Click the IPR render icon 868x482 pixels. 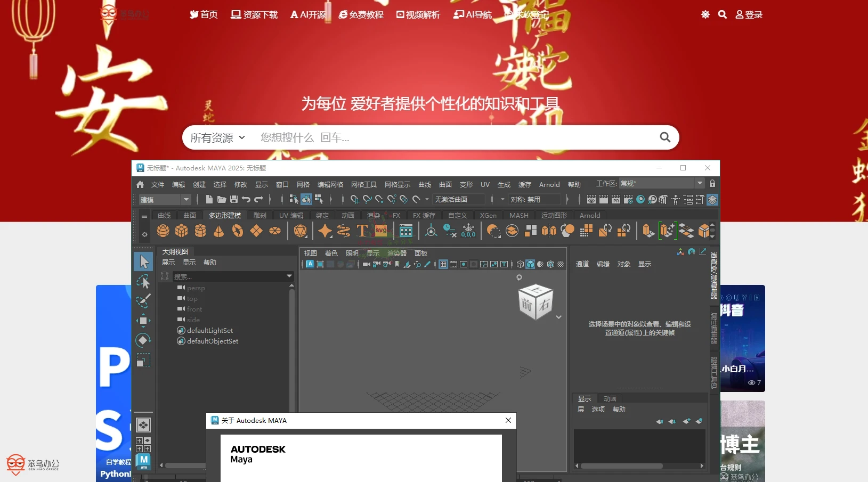616,199
